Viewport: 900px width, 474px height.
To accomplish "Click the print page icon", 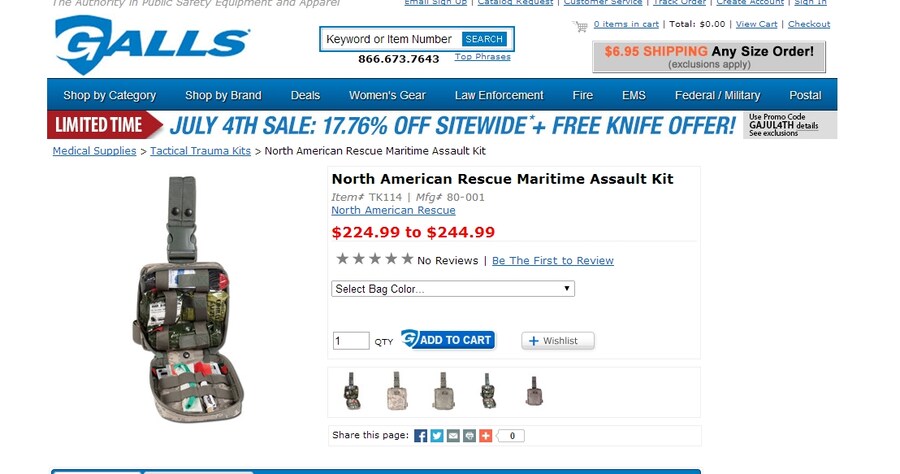I will point(469,436).
